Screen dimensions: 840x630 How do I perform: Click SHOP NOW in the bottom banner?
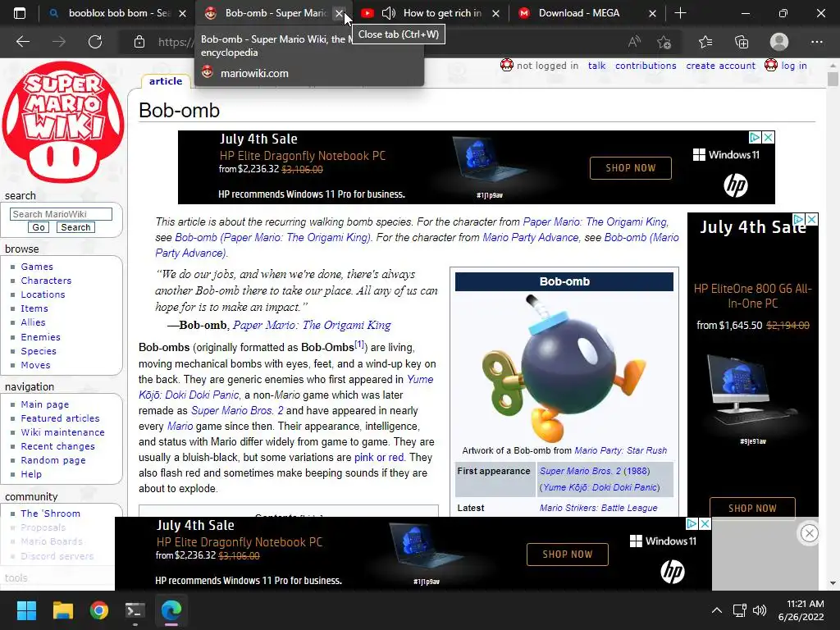tap(568, 555)
